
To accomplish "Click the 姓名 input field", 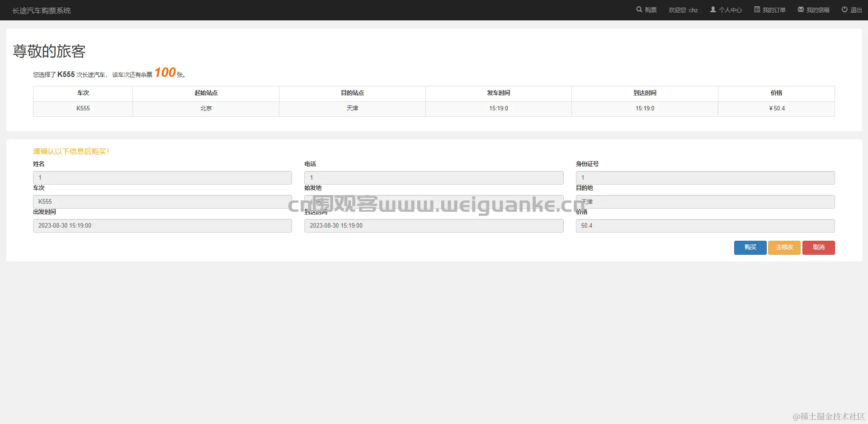I will pos(162,178).
